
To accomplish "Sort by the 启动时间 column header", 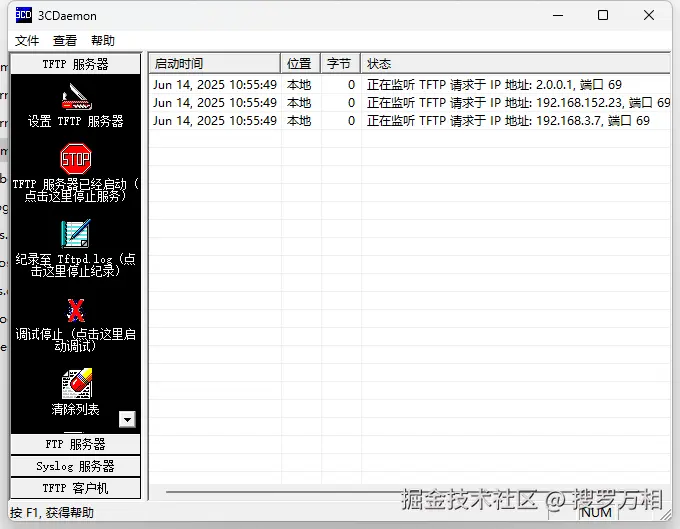I will point(215,64).
